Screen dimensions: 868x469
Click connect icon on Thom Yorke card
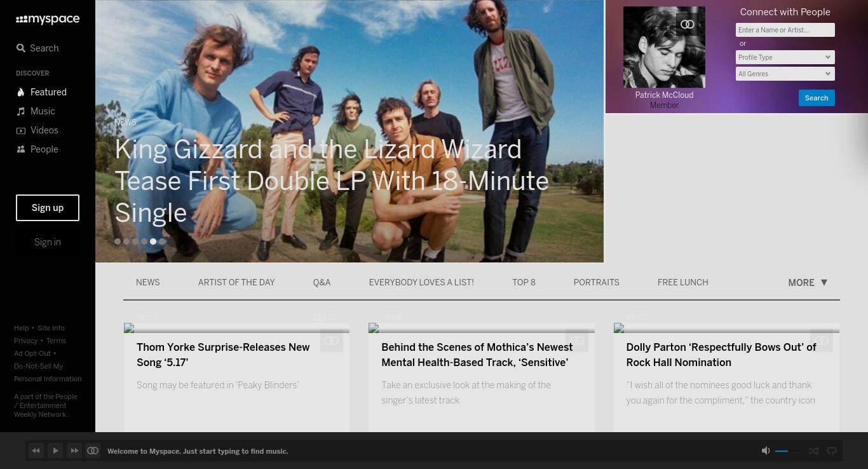(332, 341)
